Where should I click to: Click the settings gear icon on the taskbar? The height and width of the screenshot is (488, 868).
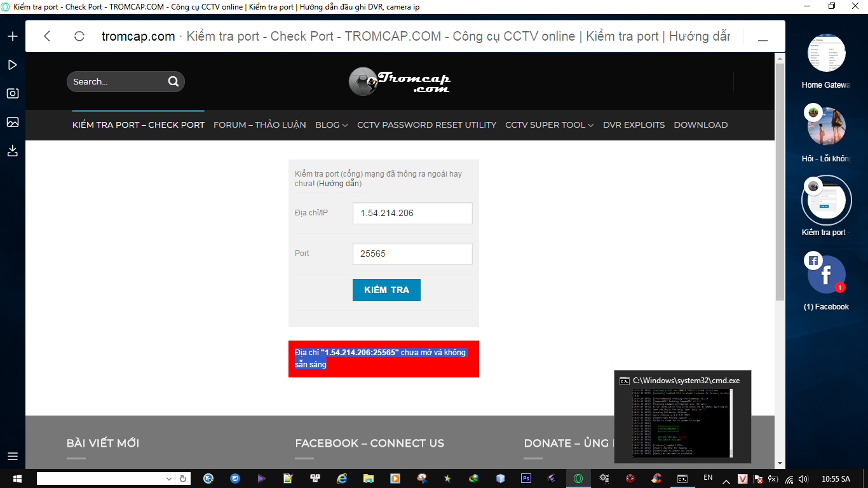click(x=604, y=478)
